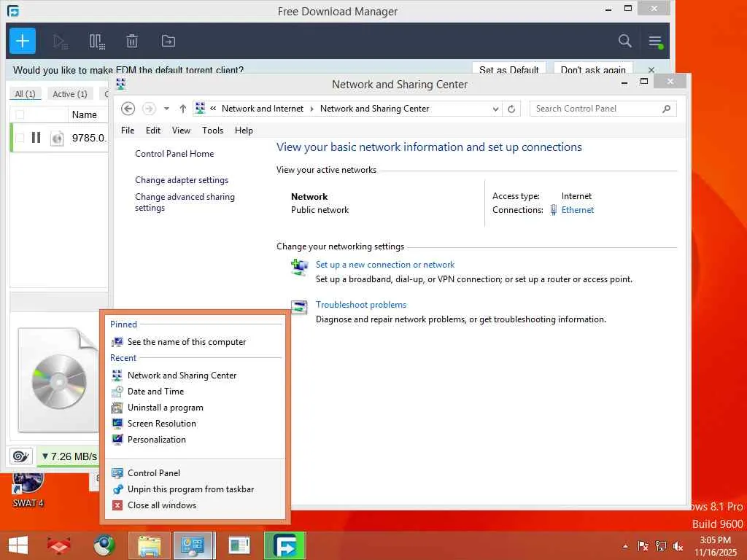The height and width of the screenshot is (560, 747).
Task: Tick the select-all checkbox in FDM list header
Action: point(20,114)
